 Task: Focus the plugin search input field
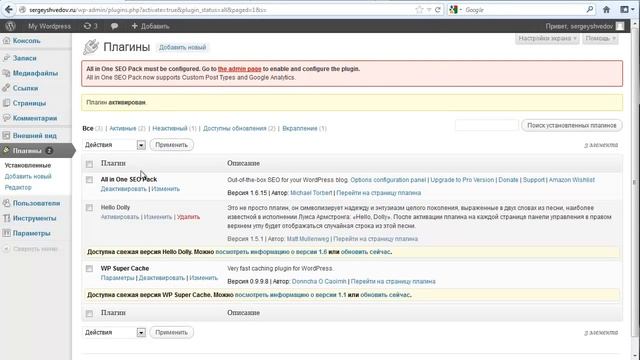(487, 125)
